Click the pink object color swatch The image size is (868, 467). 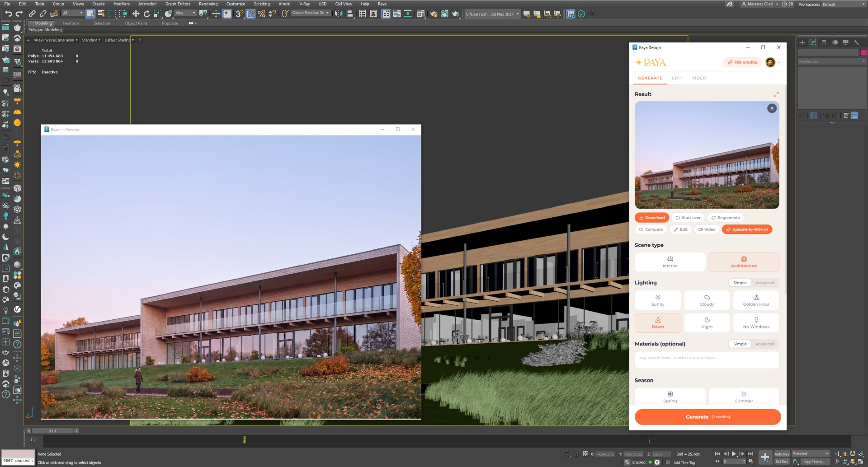(x=863, y=52)
